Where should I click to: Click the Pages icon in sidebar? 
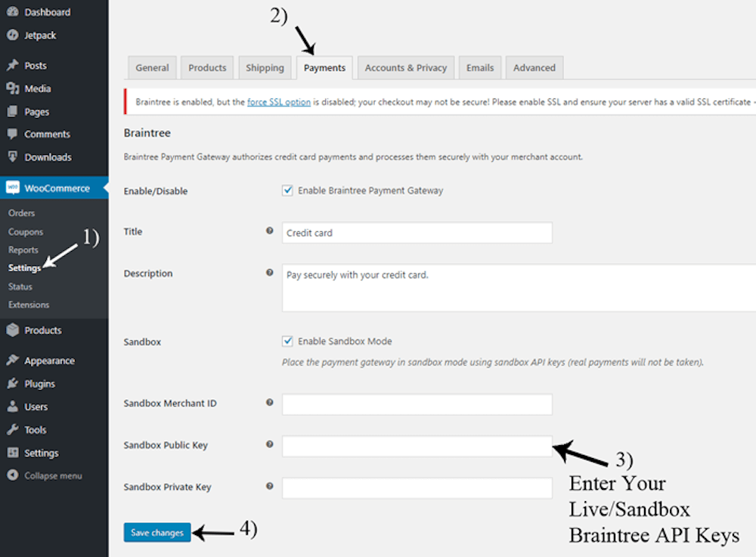point(13,111)
